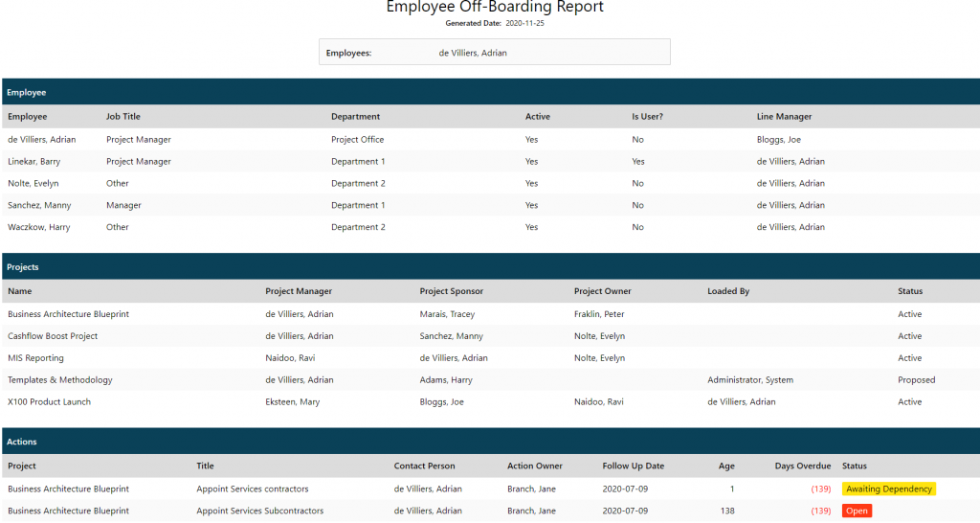Select the Waczkow, Harry employee entry

tap(38, 228)
